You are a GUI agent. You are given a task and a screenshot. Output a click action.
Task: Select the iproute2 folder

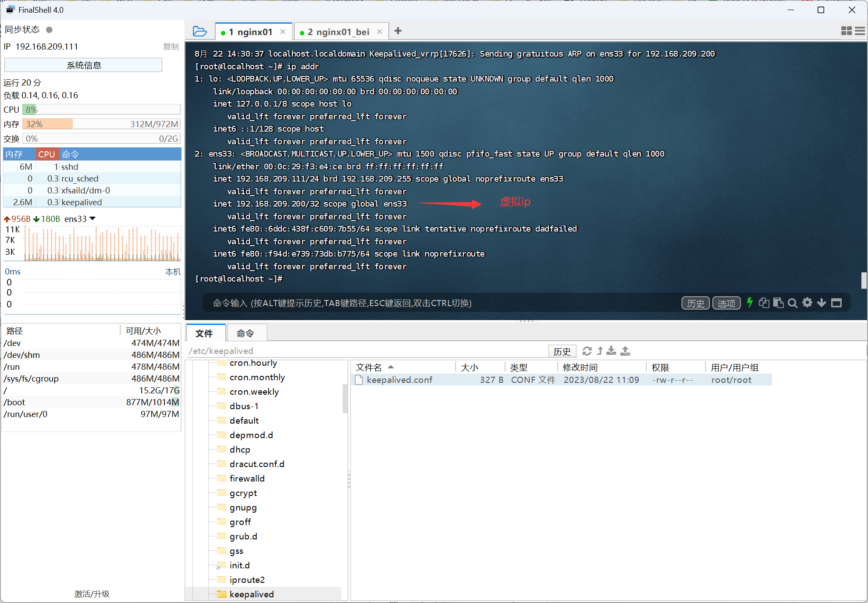[247, 580]
